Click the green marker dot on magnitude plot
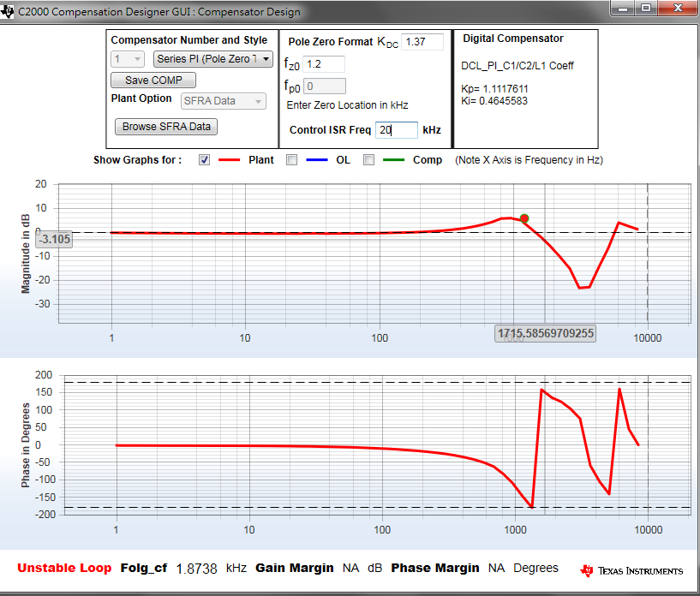The width and height of the screenshot is (700, 596). (524, 218)
